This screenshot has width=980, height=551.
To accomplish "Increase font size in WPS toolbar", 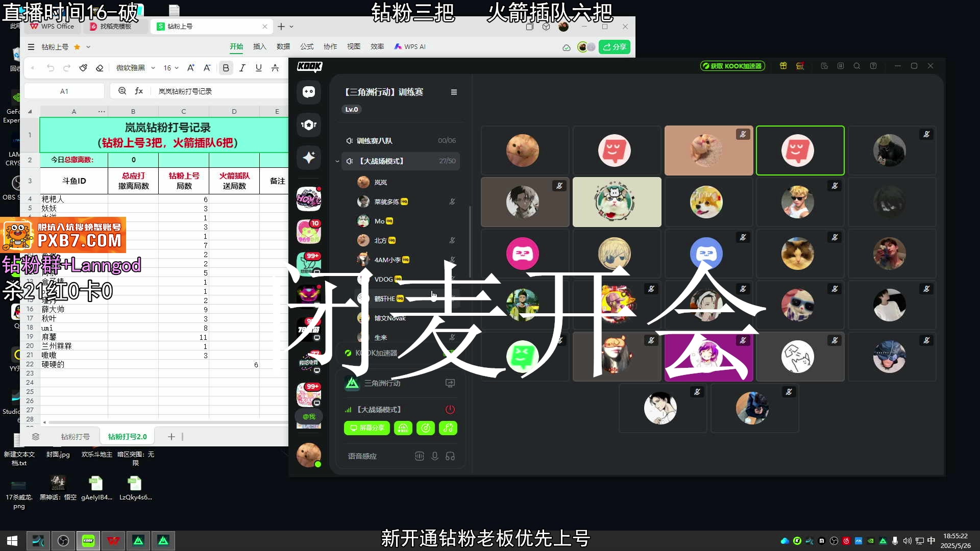I will click(190, 68).
